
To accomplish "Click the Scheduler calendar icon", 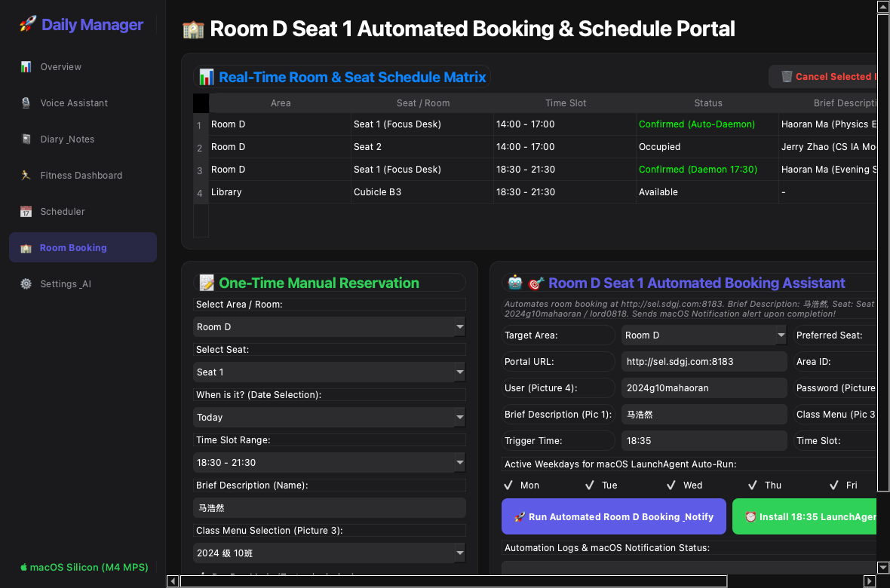I will pyautogui.click(x=26, y=212).
